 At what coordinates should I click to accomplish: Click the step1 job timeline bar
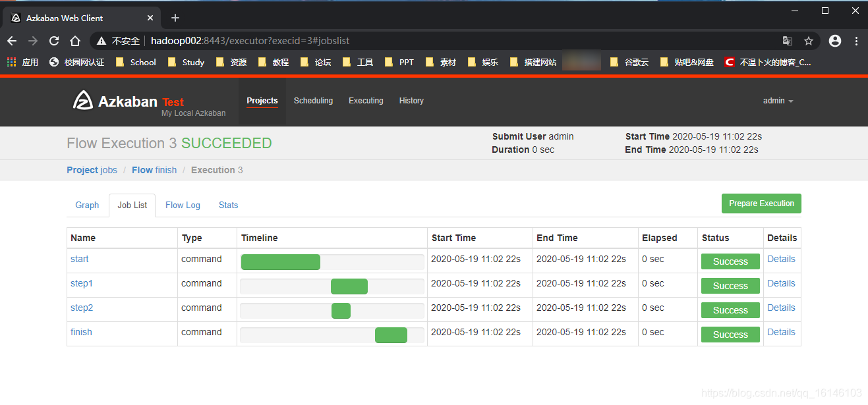click(x=349, y=286)
